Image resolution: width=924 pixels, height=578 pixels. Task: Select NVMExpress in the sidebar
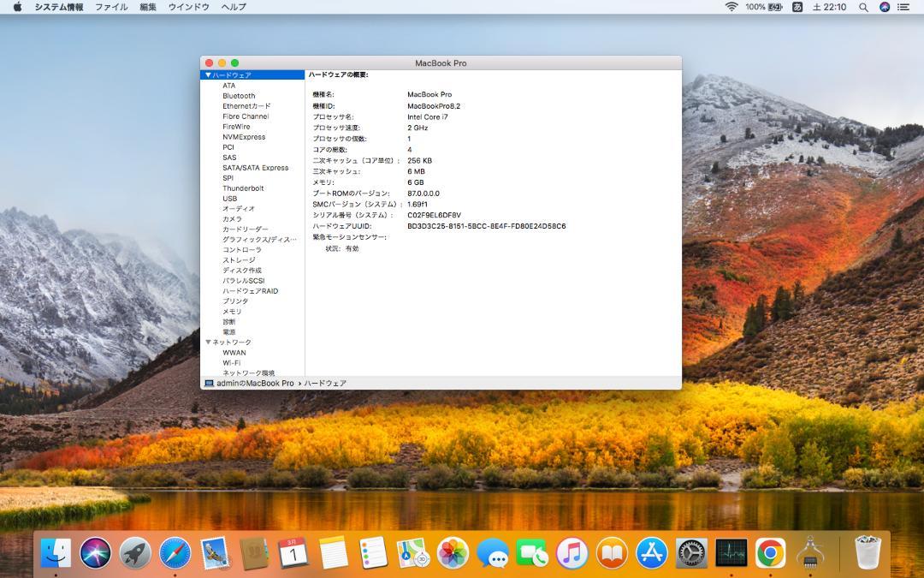243,137
